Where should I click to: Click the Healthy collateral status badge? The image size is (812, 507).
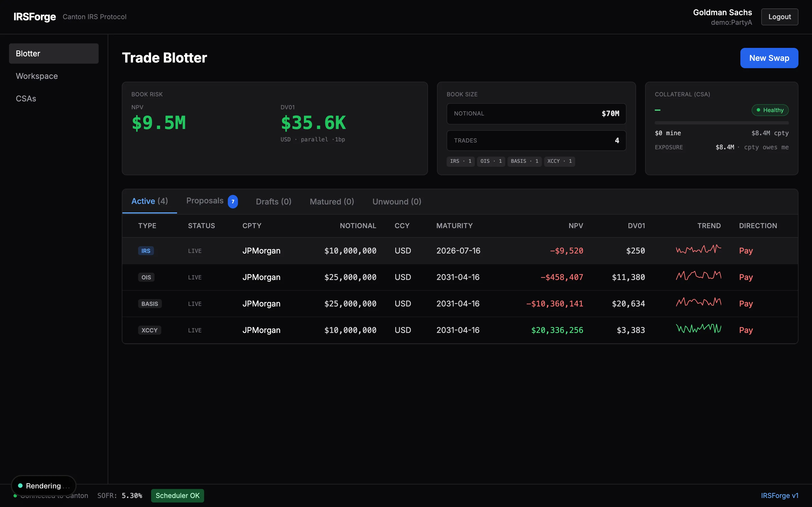tap(770, 110)
